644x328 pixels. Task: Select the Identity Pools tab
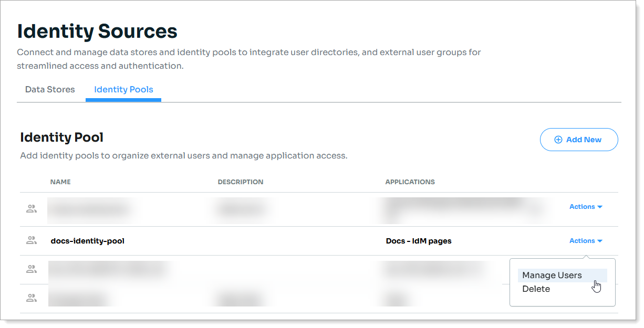pos(123,89)
